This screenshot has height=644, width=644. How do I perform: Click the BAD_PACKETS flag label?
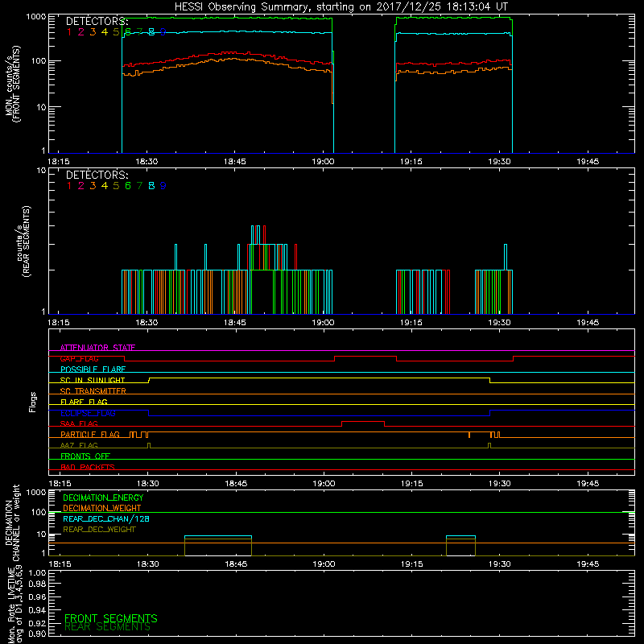click(88, 467)
